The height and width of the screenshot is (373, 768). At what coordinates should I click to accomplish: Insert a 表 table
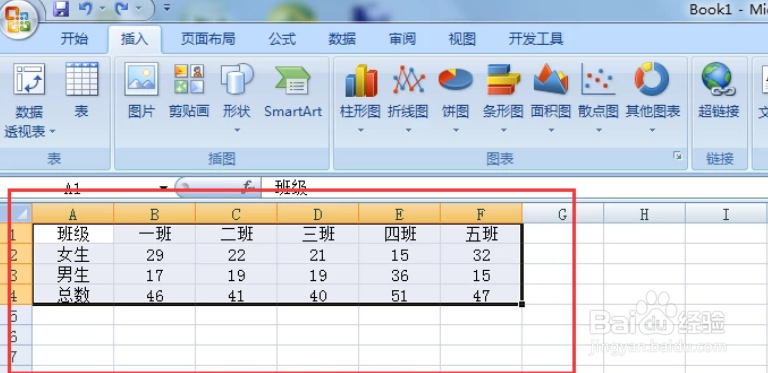[x=82, y=91]
